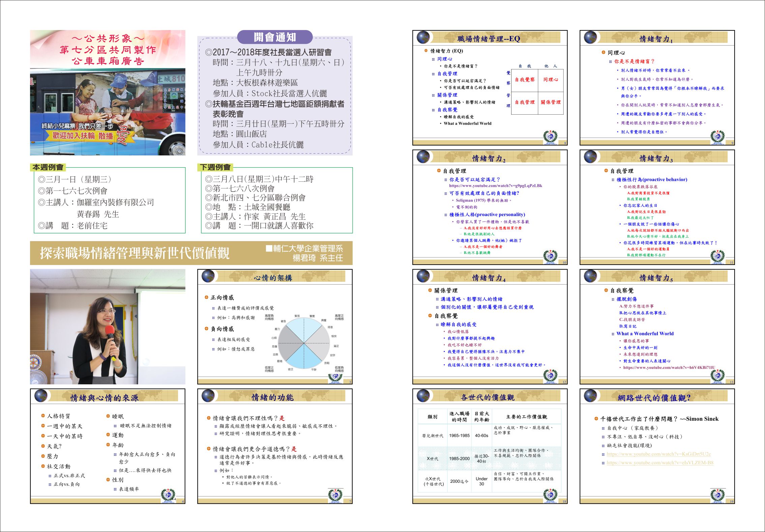Click the globe icon on 情緒與心情的來源 slide
The image size is (765, 532).
click(41, 396)
